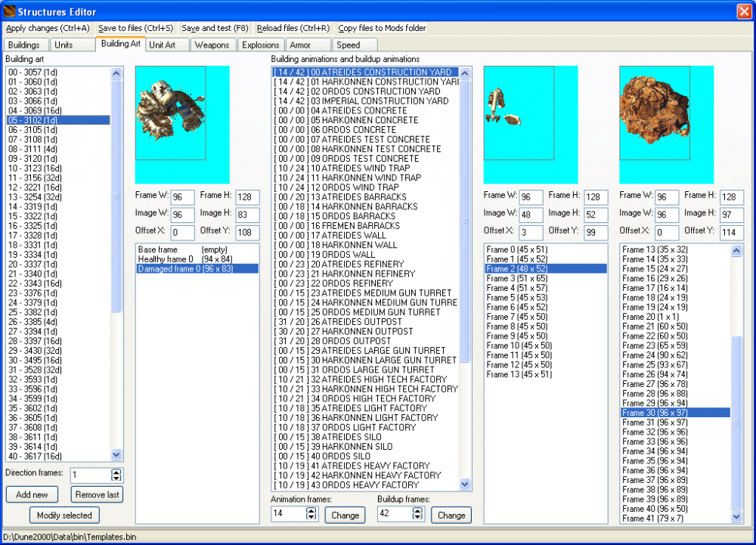Image resolution: width=756 pixels, height=545 pixels.
Task: Switch to the Unit Art tab
Action: coord(163,45)
